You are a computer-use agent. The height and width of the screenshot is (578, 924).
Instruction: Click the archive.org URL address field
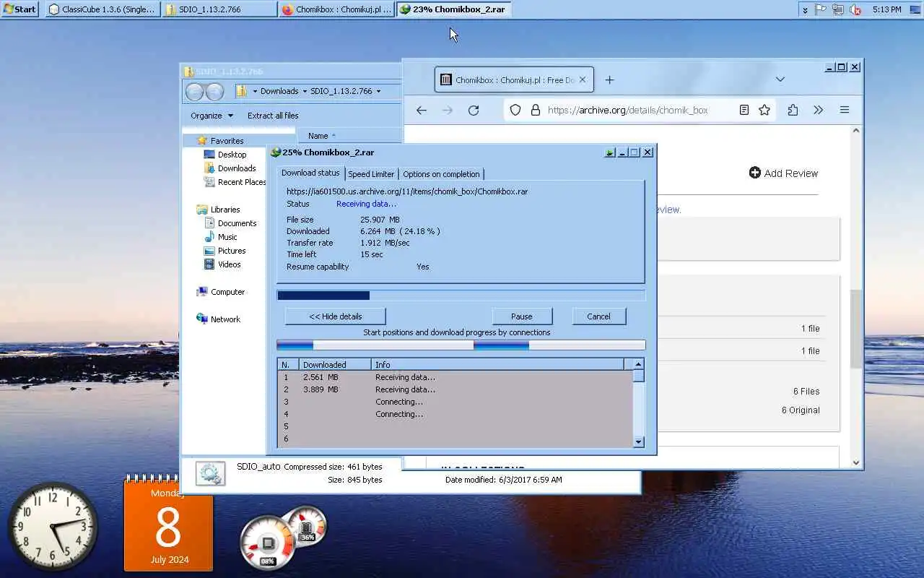pyautogui.click(x=628, y=110)
